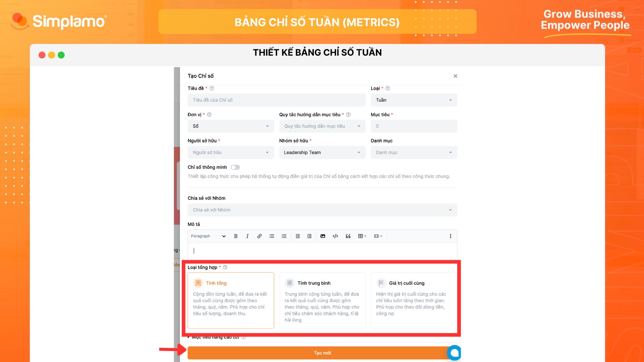Click the image insert icon
This screenshot has width=644, height=362.
322,236
